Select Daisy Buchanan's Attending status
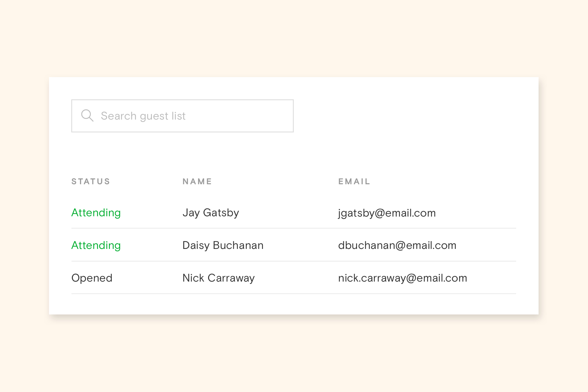 coord(96,245)
